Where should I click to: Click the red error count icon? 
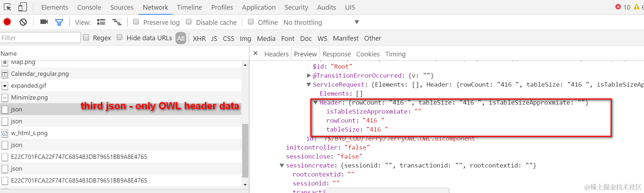pos(618,7)
